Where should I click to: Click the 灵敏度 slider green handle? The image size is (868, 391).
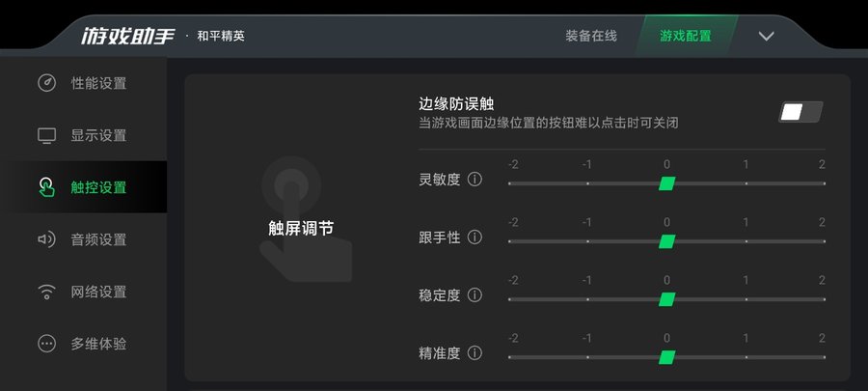click(x=666, y=183)
